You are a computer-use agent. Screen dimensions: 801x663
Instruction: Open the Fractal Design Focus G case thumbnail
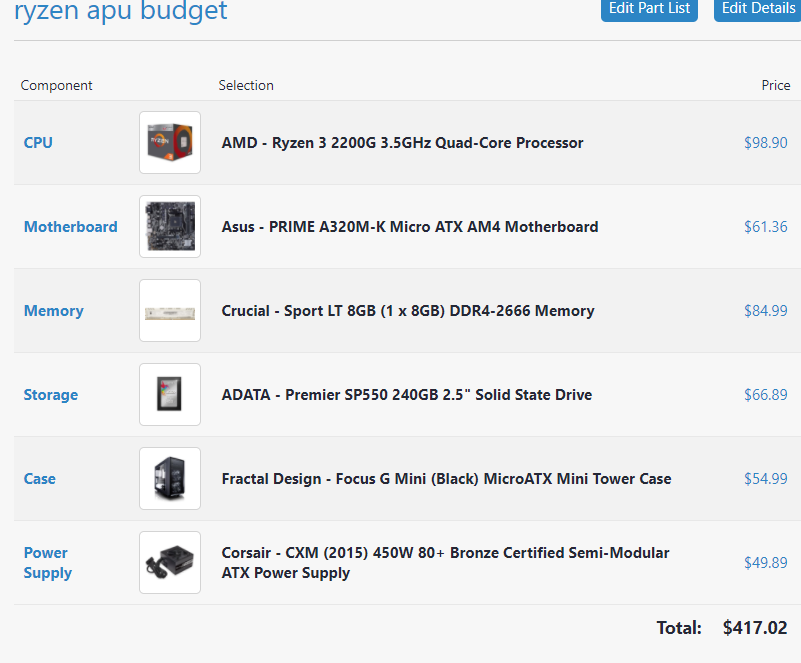click(170, 479)
